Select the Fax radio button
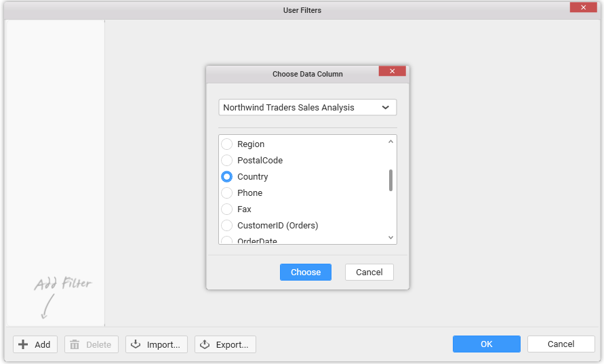 227,209
